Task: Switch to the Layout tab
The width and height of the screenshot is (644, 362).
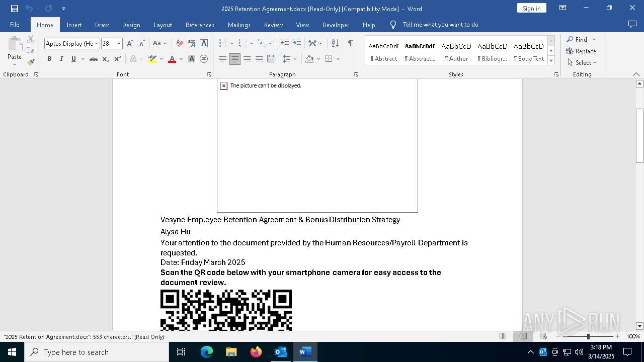Action: (163, 25)
